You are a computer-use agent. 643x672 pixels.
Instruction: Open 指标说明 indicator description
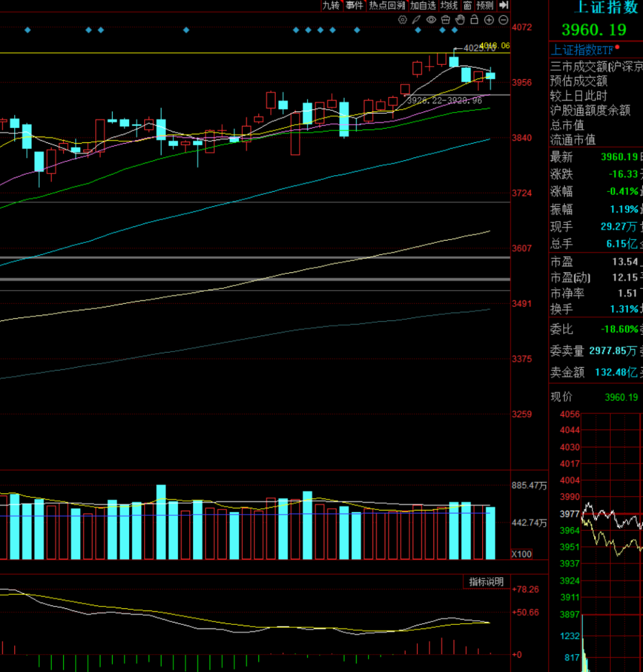(x=486, y=582)
